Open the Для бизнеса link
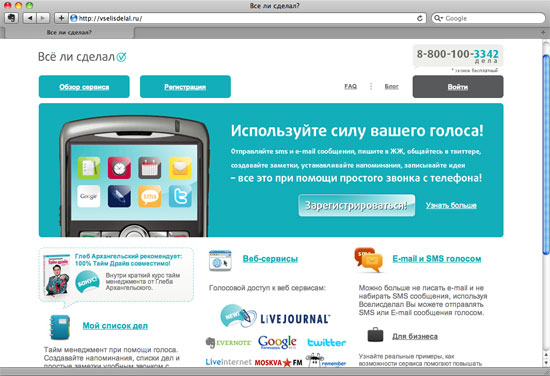This screenshot has height=376, width=550. 415,336
